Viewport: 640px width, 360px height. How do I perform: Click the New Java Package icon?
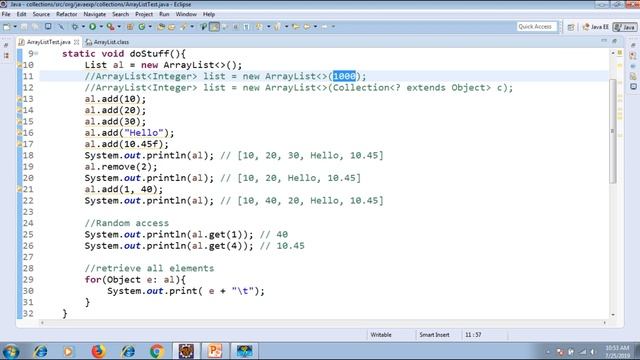[x=130, y=27]
